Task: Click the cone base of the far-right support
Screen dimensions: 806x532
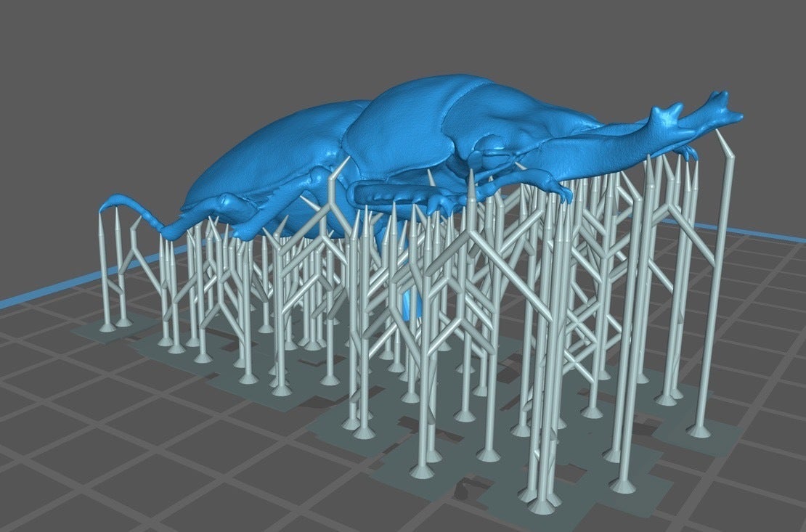Action: (x=699, y=430)
